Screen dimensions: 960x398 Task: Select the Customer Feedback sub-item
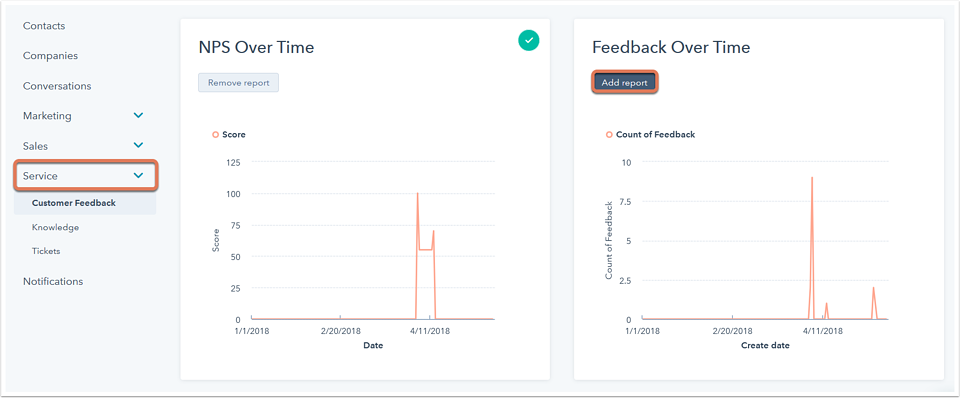point(73,203)
